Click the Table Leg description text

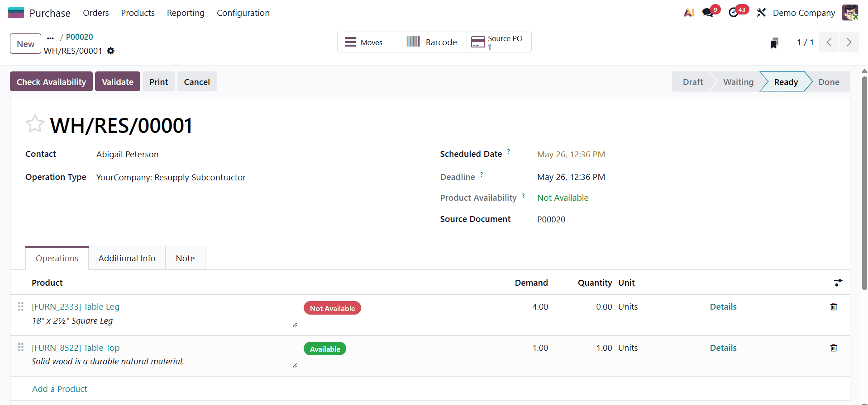(72, 320)
